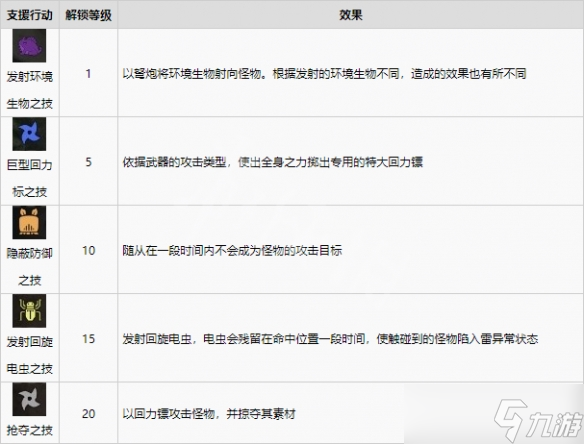The width and height of the screenshot is (584, 444).
Task: Click unlock level 20 cell
Action: point(89,413)
